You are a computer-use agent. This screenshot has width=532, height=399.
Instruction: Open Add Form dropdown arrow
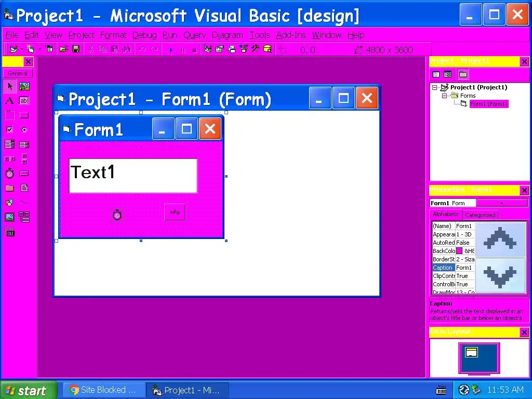tap(39, 49)
